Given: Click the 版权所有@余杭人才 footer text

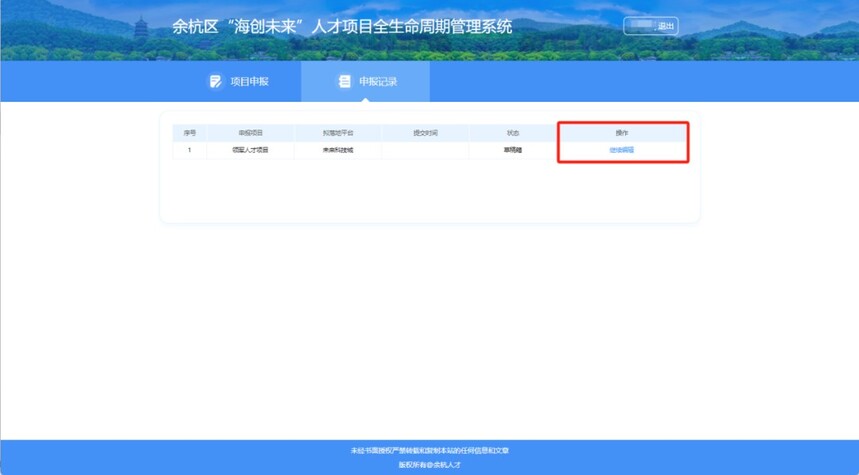Looking at the screenshot, I should pyautogui.click(x=430, y=465).
